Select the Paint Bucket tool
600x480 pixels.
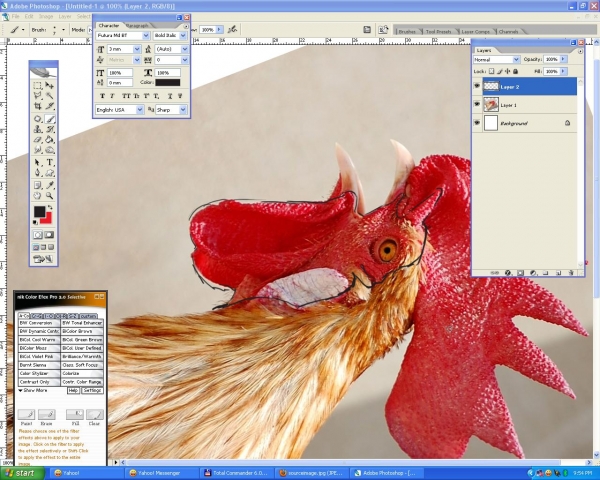click(x=49, y=140)
